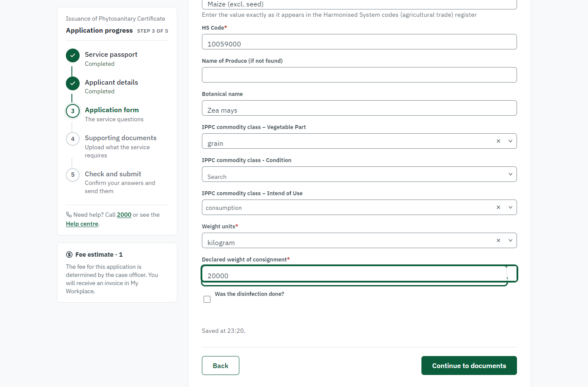This screenshot has width=588, height=387.
Task: Clear the Weight units kilogram selection
Action: pos(498,240)
